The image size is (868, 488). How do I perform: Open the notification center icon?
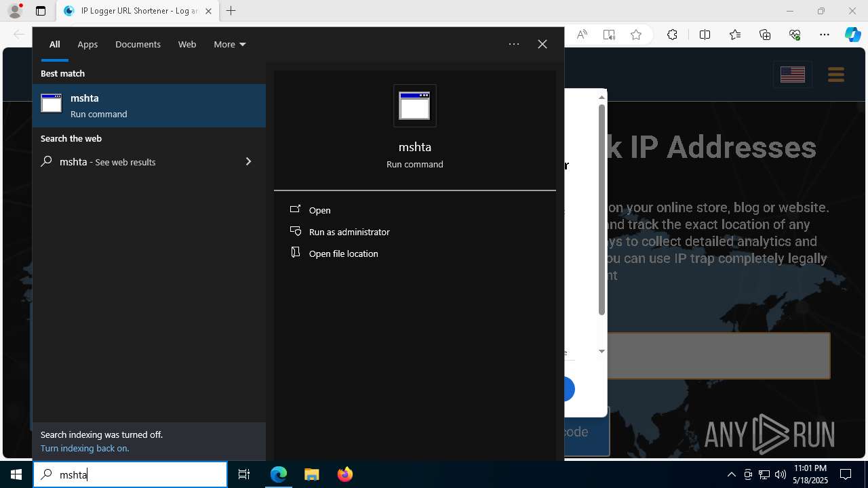pos(846,474)
